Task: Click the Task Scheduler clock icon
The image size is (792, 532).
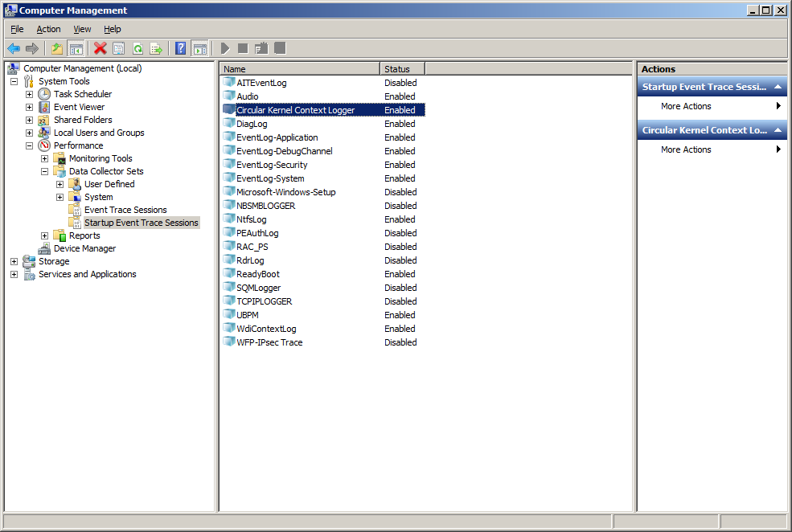Action: click(44, 94)
